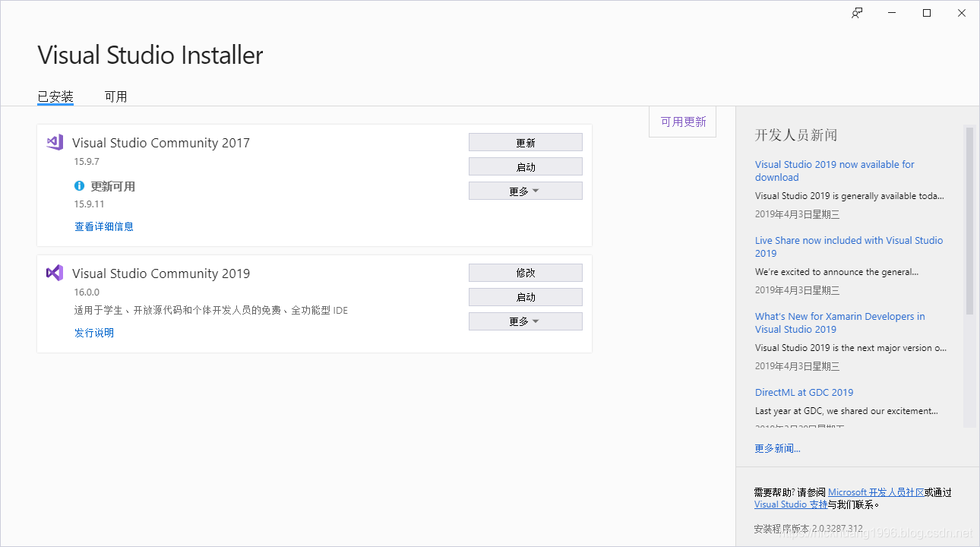Click the available version text 15.9.11
This screenshot has width=980, height=547.
pos(89,204)
